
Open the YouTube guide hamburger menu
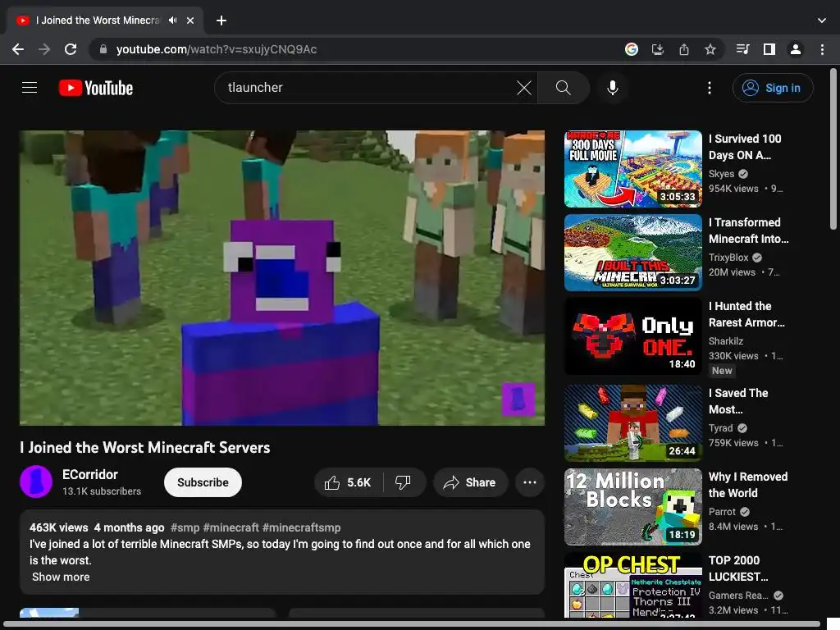[30, 87]
